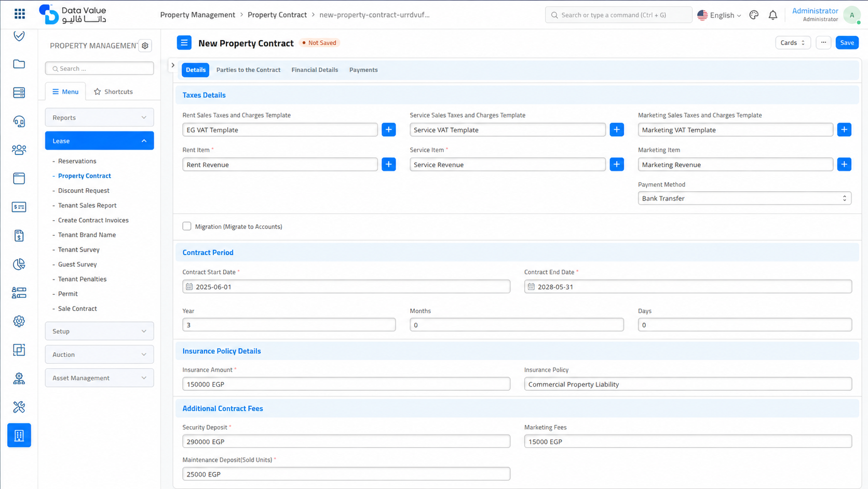Expand the Reports menu section

100,117
